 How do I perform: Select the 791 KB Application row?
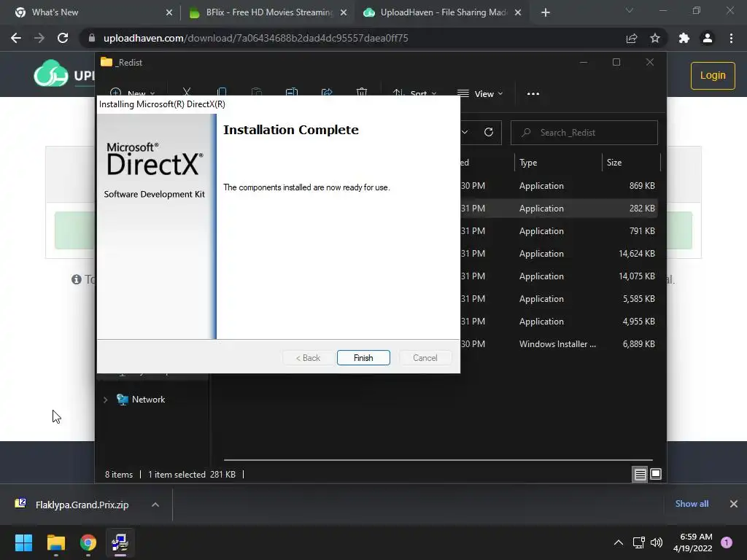click(x=559, y=231)
